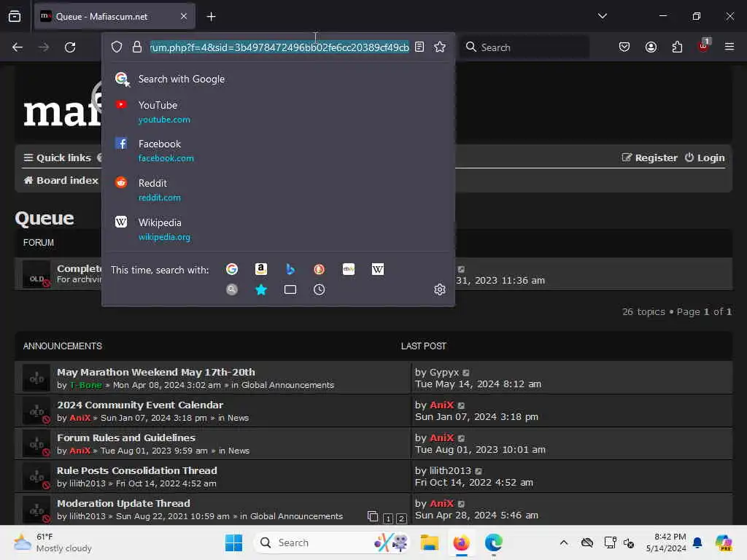747x560 pixels.
Task: Open Microsoft Edge from taskbar
Action: [x=494, y=542]
